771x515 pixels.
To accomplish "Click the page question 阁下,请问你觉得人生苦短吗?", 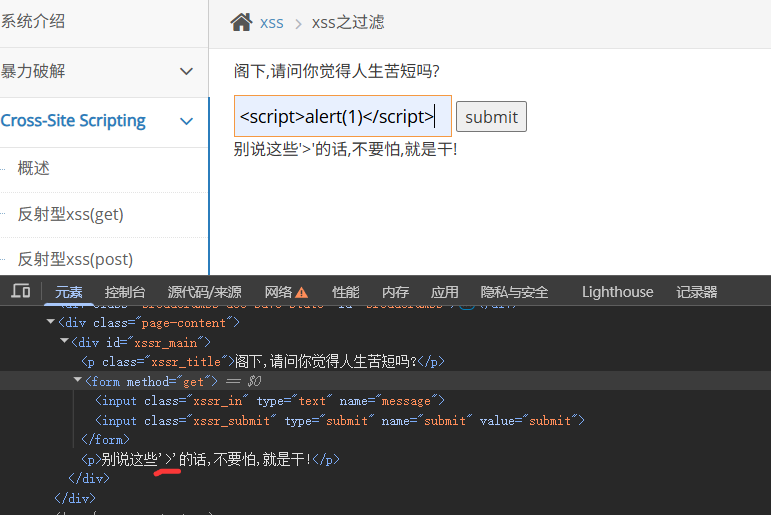I will pyautogui.click(x=336, y=71).
